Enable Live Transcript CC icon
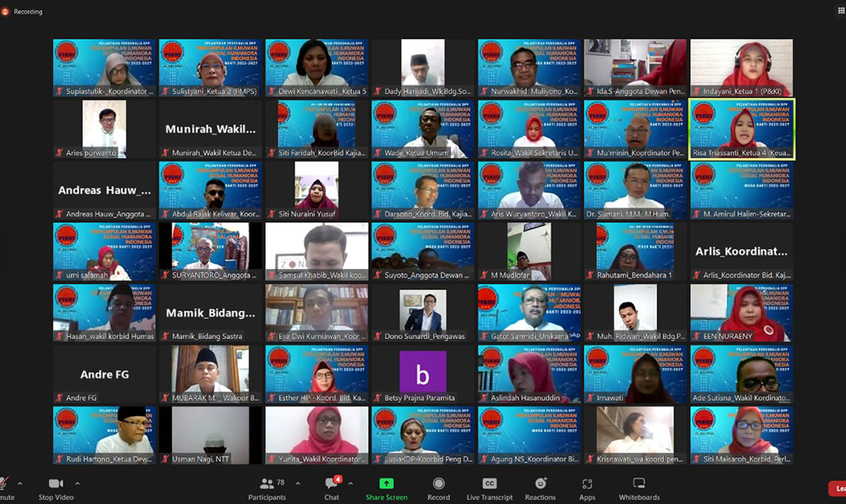846x504 pixels. click(x=489, y=484)
